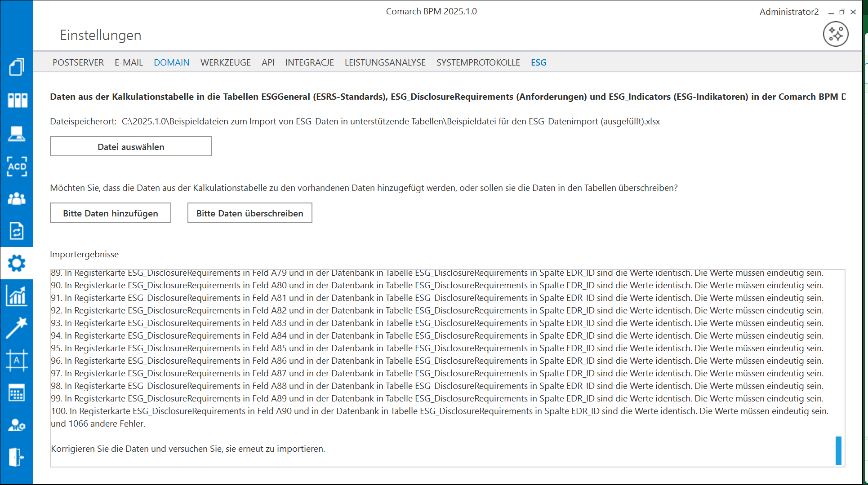
Task: Open the artboard A template icon
Action: coord(17,361)
